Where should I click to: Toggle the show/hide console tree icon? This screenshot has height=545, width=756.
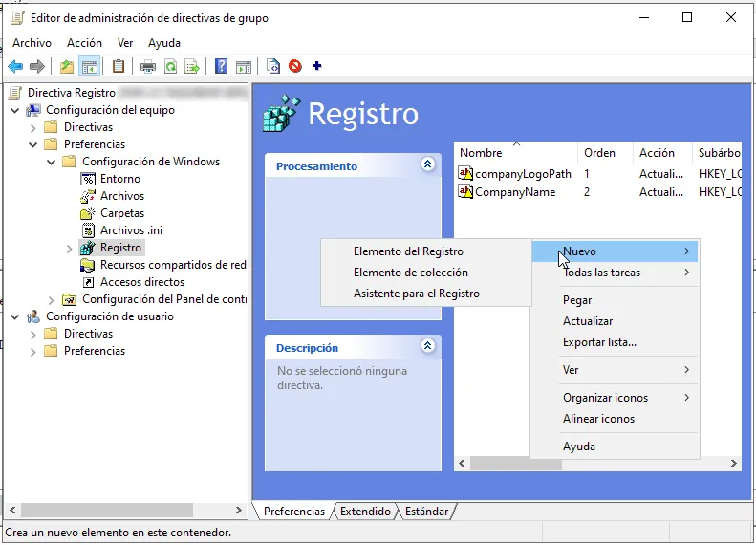pos(90,66)
